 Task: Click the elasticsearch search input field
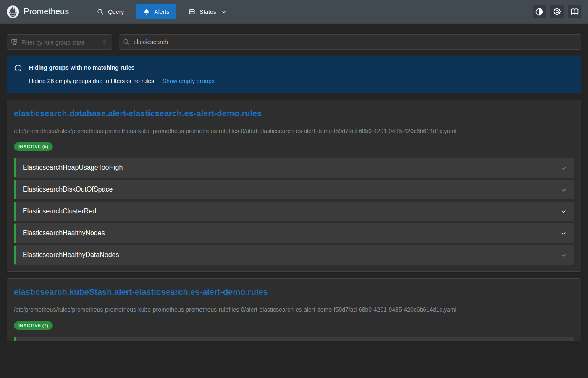pyautogui.click(x=350, y=42)
